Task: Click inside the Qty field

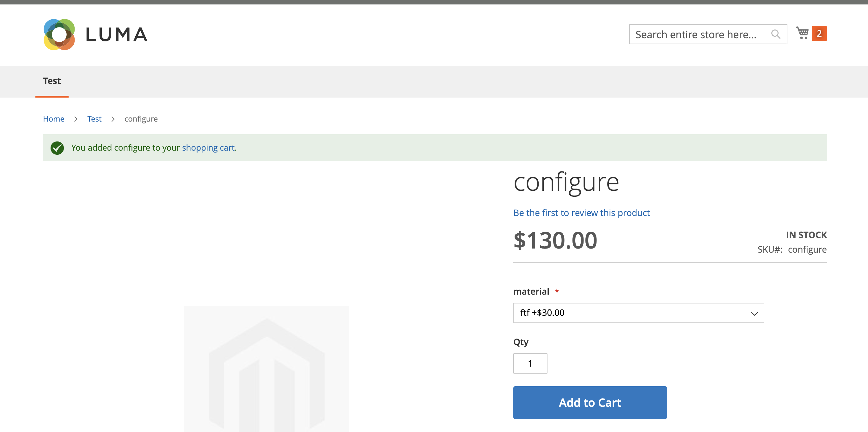Action: pos(530,363)
